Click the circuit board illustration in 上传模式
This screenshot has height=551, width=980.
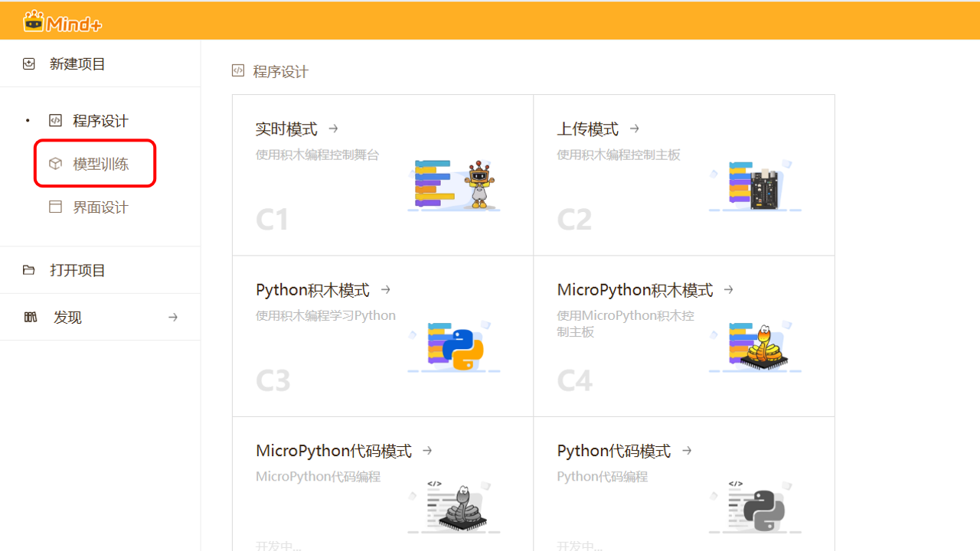(762, 186)
